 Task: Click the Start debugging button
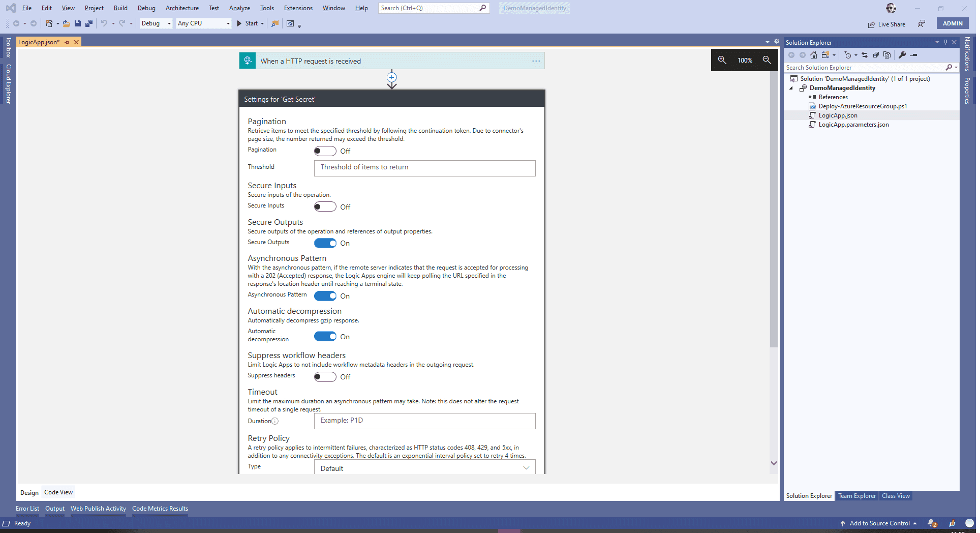[x=248, y=23]
